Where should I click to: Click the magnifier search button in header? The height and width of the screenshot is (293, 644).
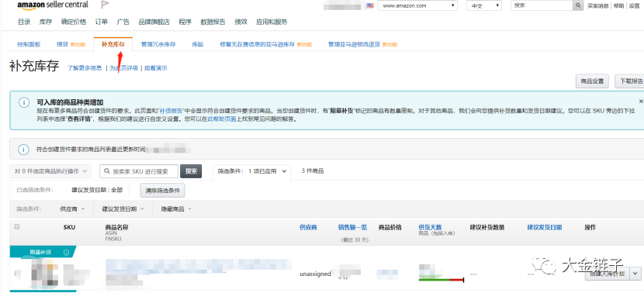(x=579, y=5)
